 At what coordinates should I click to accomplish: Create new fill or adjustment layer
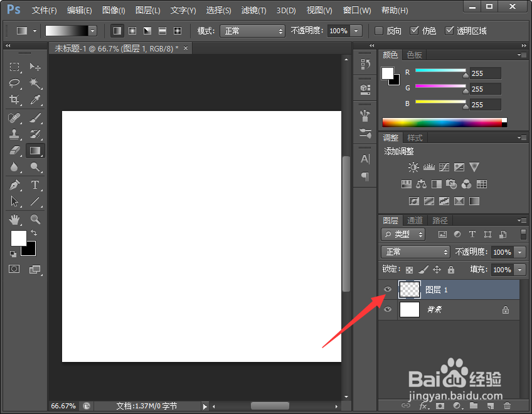[x=457, y=405]
